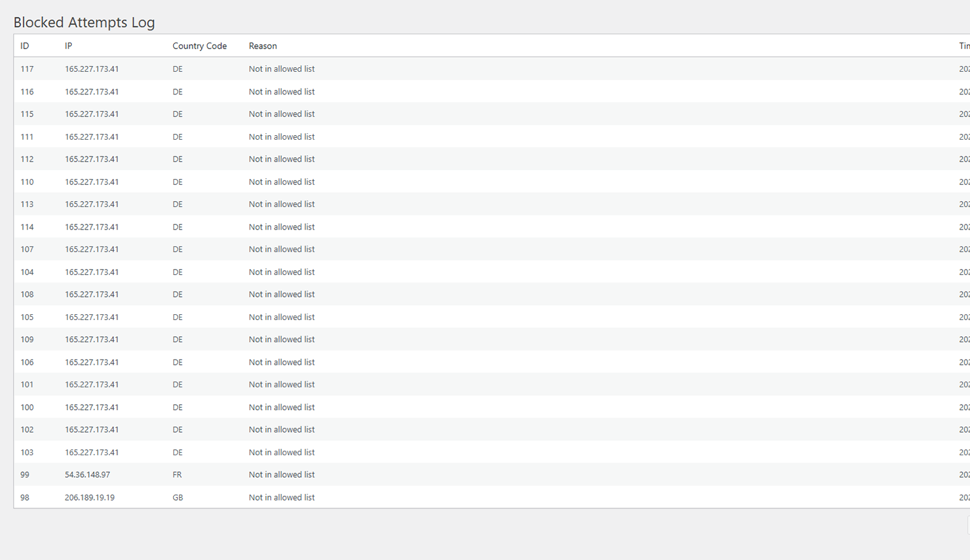Select IP address 54.36.148.97
Image resolution: width=970 pixels, height=560 pixels.
[x=87, y=475]
